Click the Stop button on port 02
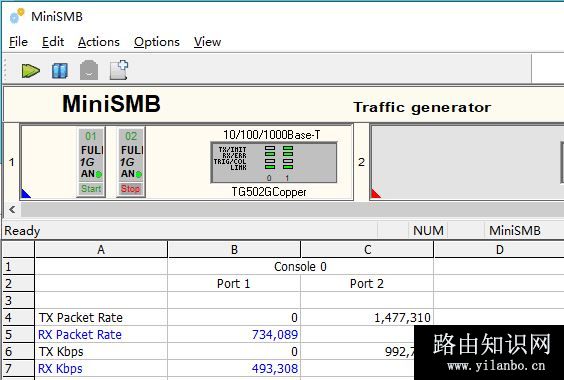This screenshot has width=564, height=380. coord(131,189)
